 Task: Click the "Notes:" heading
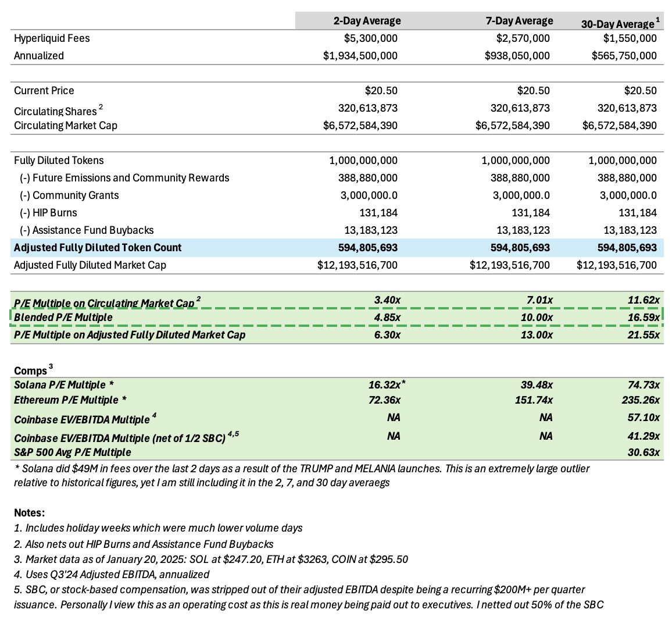pyautogui.click(x=29, y=513)
